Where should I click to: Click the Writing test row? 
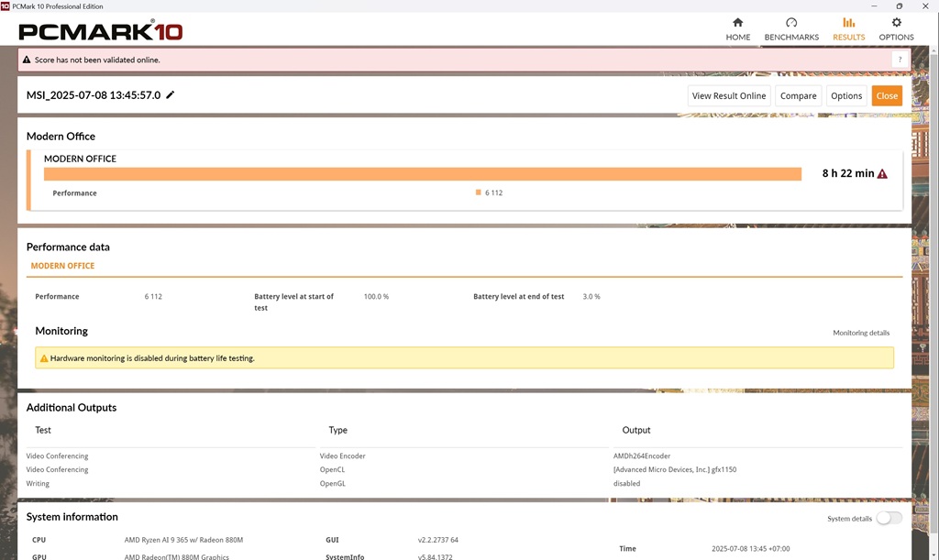coord(38,483)
